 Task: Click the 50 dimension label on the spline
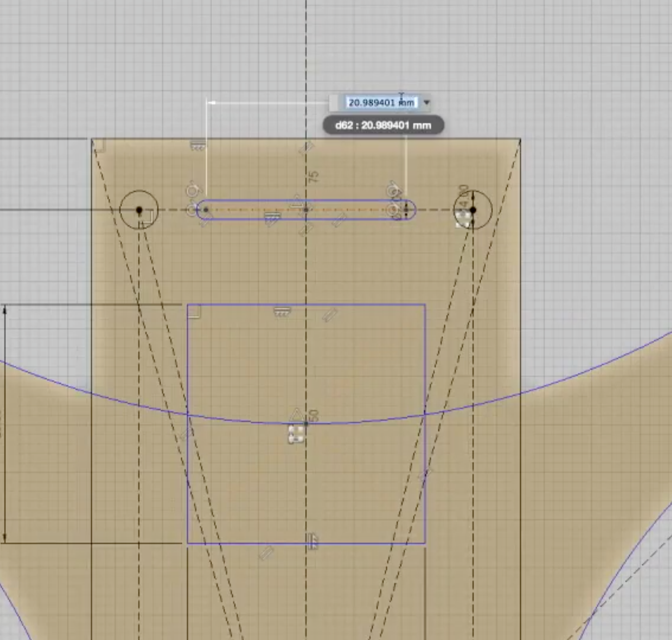click(x=313, y=416)
